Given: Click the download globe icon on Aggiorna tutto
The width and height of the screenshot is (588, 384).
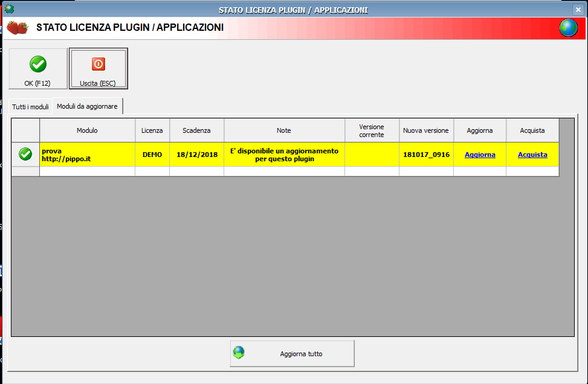Looking at the screenshot, I should 239,353.
